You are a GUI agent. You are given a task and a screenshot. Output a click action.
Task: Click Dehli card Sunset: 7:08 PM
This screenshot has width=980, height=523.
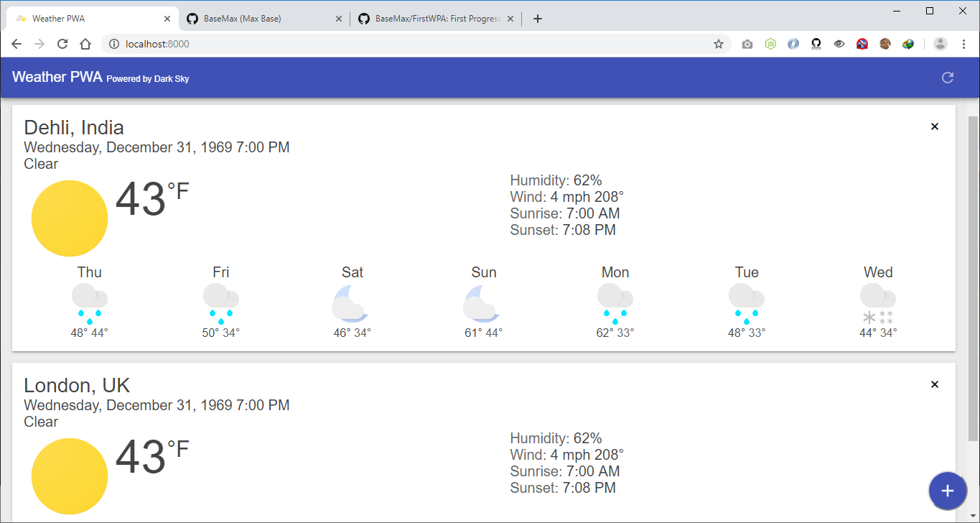[563, 230]
